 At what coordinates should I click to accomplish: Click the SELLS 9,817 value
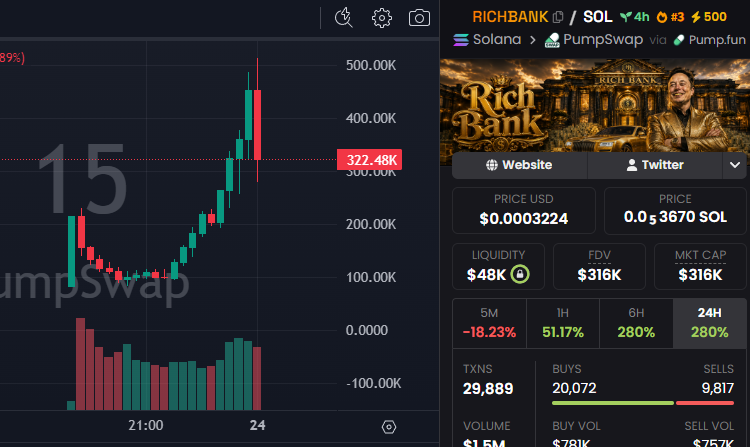(717, 388)
